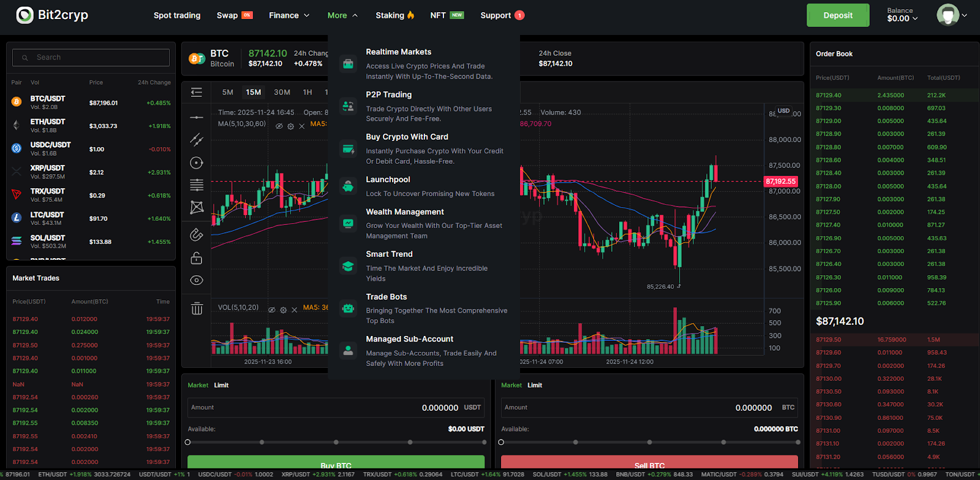This screenshot has width=980, height=480.
Task: Click the trash icon to remove drawings
Action: click(x=197, y=308)
